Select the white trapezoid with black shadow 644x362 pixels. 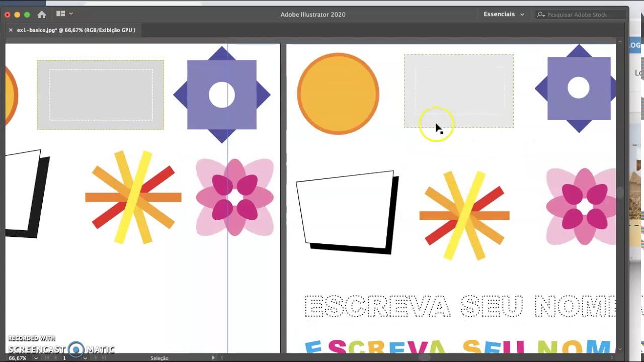[x=346, y=211]
